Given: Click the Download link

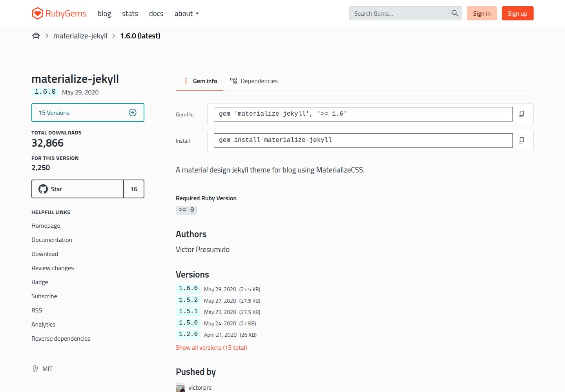Looking at the screenshot, I should coord(45,254).
